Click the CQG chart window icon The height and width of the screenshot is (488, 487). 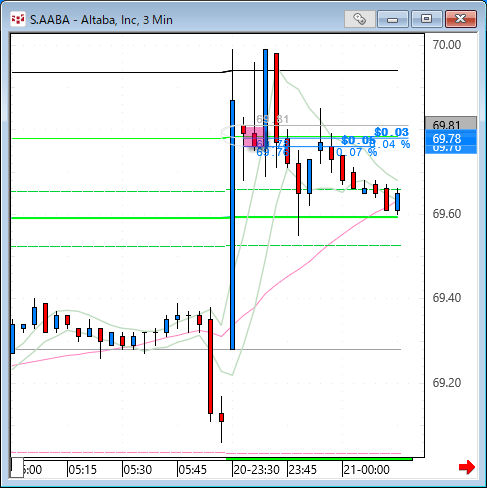(18, 19)
